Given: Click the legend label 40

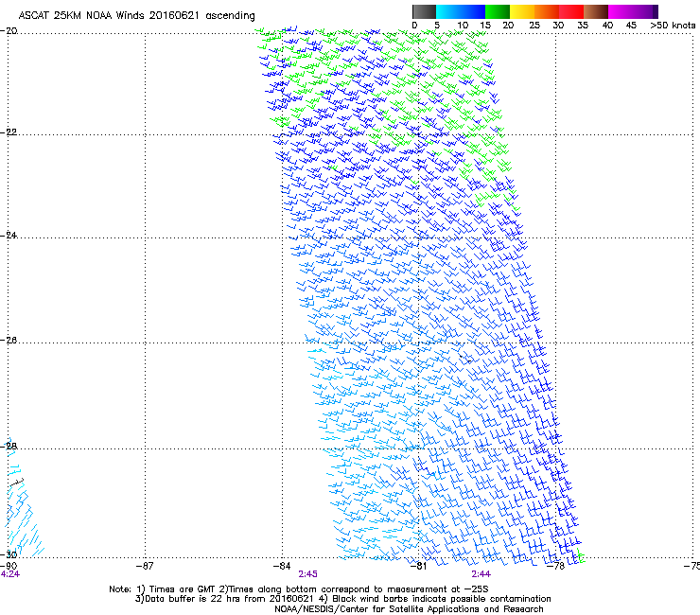Looking at the screenshot, I should (607, 26).
